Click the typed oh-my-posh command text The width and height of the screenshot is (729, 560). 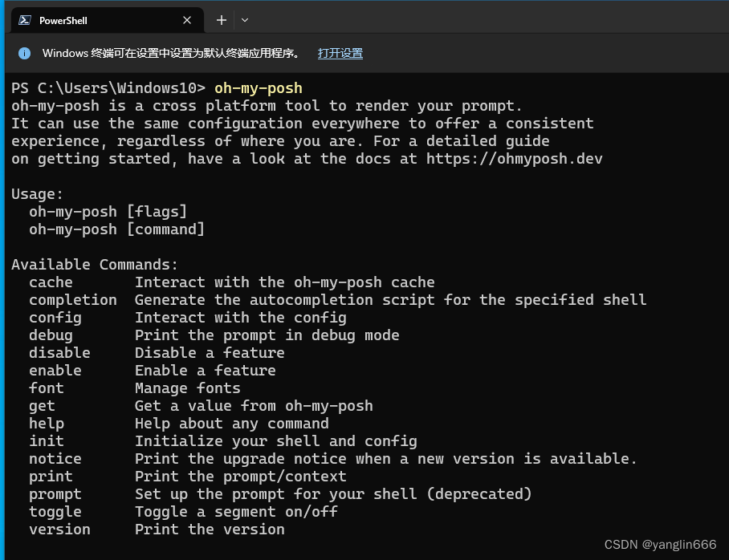pyautogui.click(x=259, y=88)
